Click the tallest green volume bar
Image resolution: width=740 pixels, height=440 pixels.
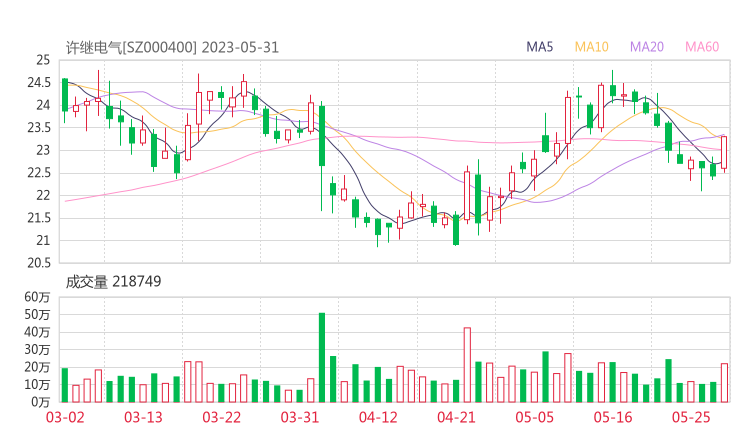point(322,357)
